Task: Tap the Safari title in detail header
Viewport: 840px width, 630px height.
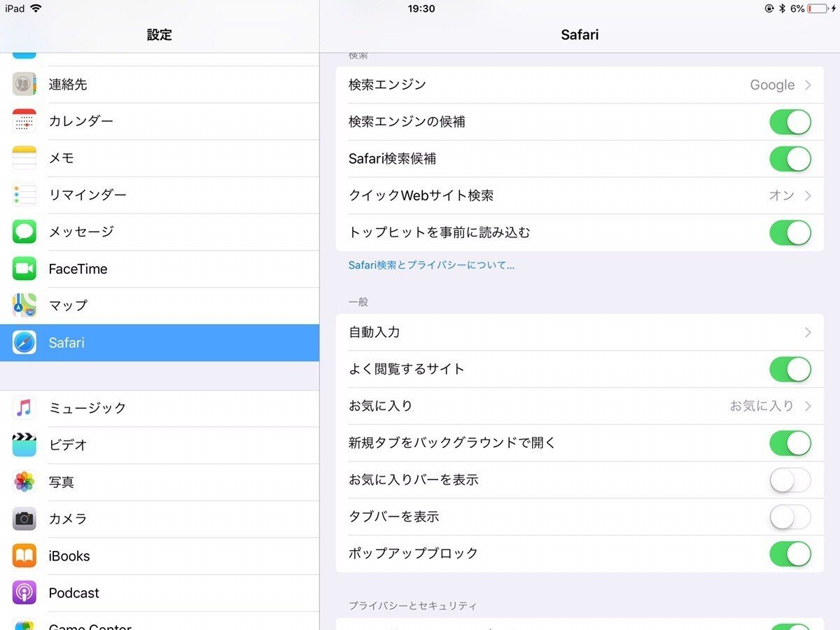Action: click(x=580, y=34)
